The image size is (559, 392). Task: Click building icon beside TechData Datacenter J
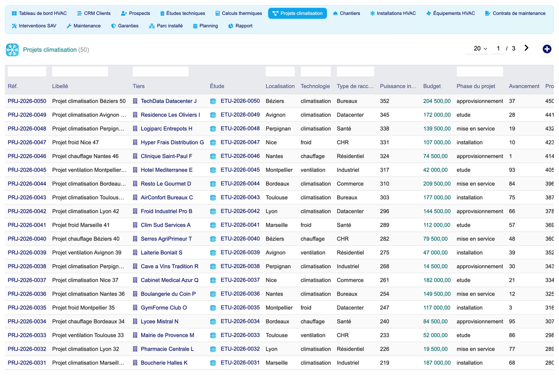pos(136,101)
